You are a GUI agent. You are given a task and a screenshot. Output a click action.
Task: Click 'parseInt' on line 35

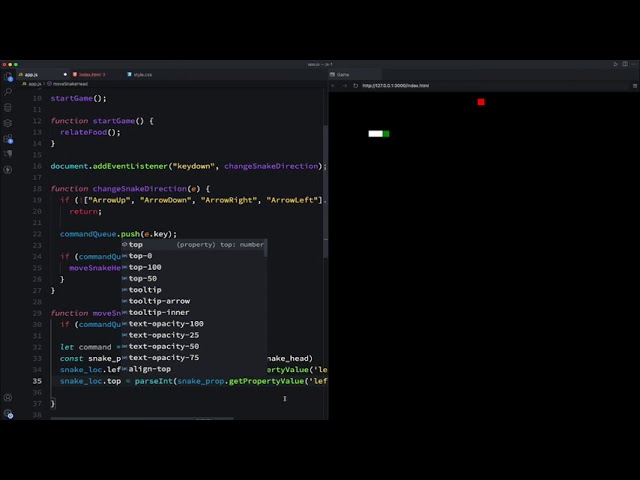tap(154, 381)
